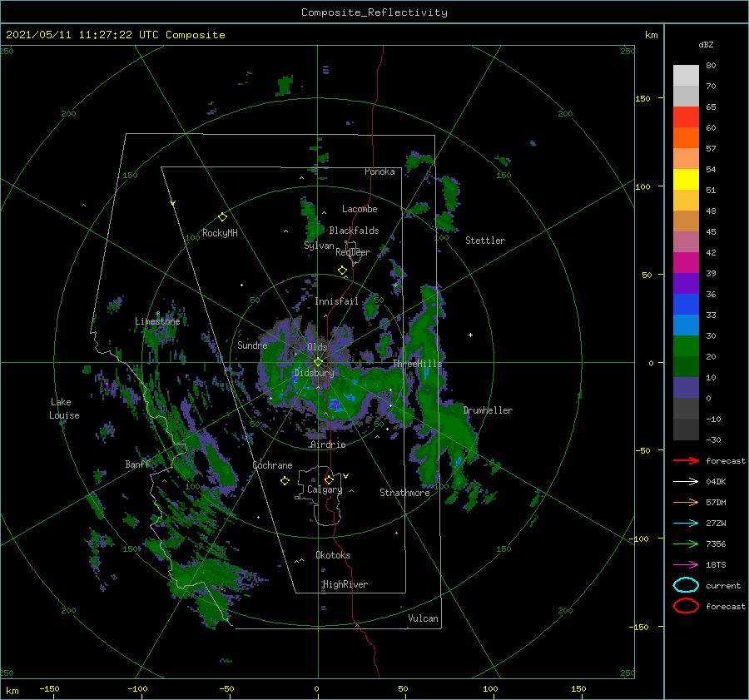This screenshot has width=749, height=700.
Task: Click the Okotoks city label
Action: (333, 555)
